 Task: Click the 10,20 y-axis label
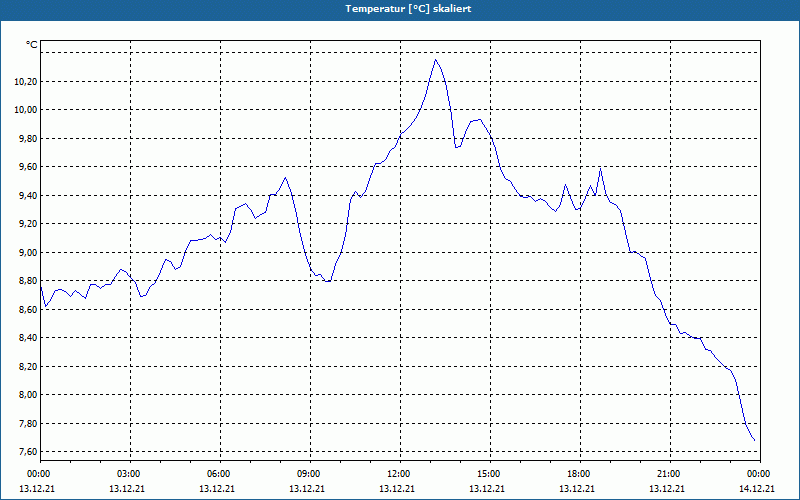pyautogui.click(x=28, y=82)
